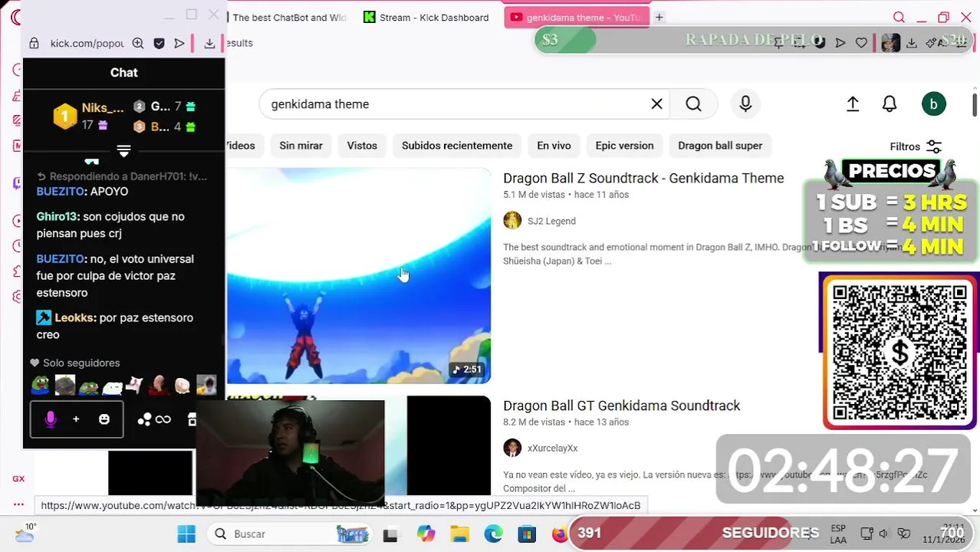980x552 pixels.
Task: Click the lock icon beside kick.com URL
Action: point(34,44)
